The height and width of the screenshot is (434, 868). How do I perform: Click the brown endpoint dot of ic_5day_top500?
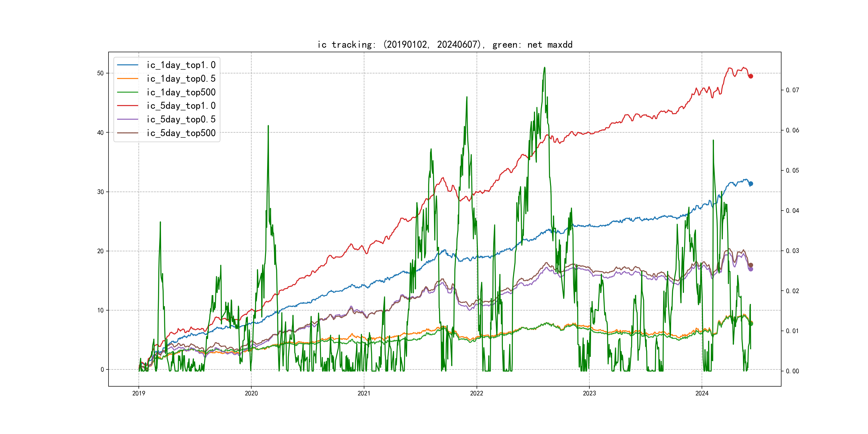click(750, 265)
